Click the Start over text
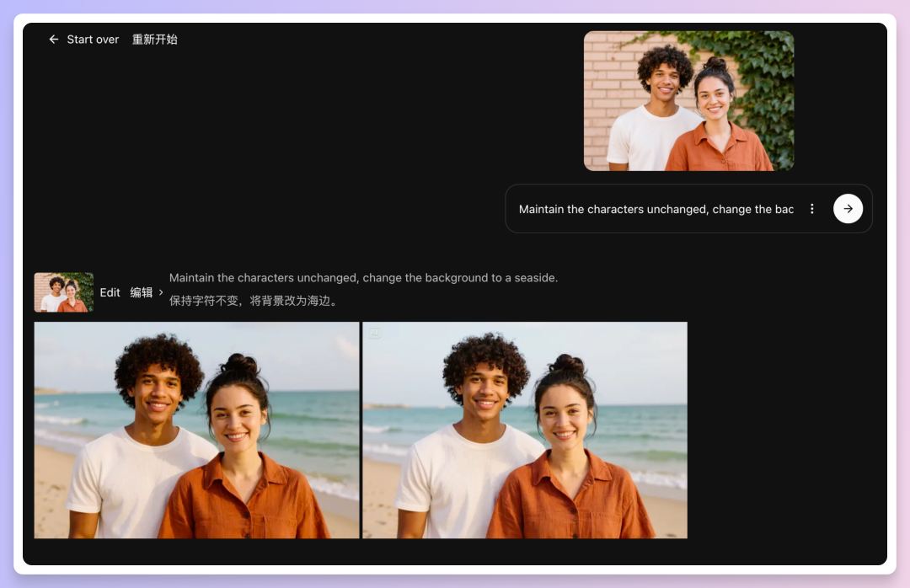910x588 pixels. pyautogui.click(x=93, y=40)
